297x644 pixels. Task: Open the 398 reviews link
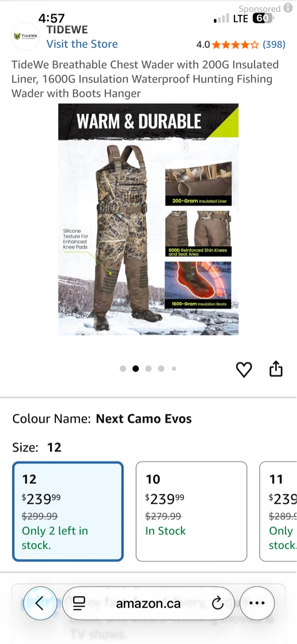point(274,44)
